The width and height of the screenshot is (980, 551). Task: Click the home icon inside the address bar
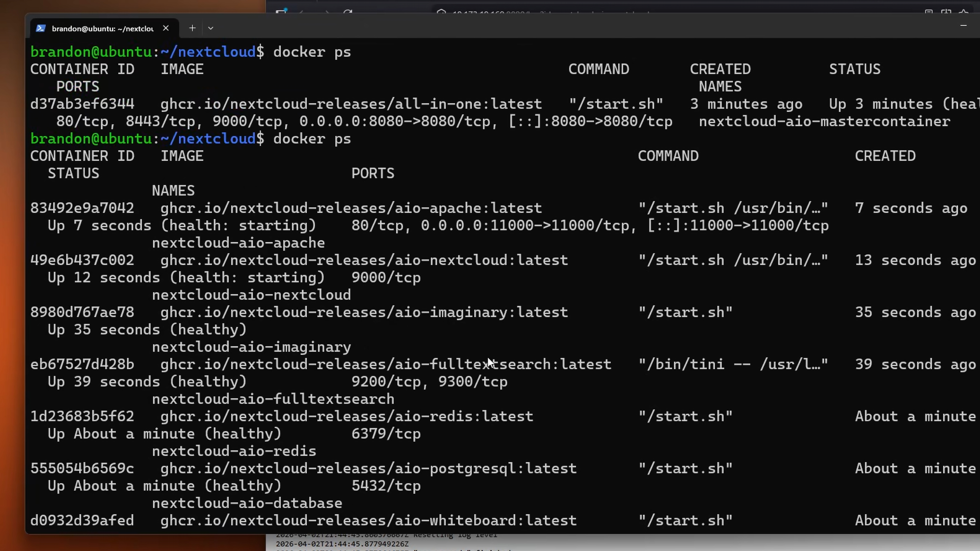(x=441, y=13)
